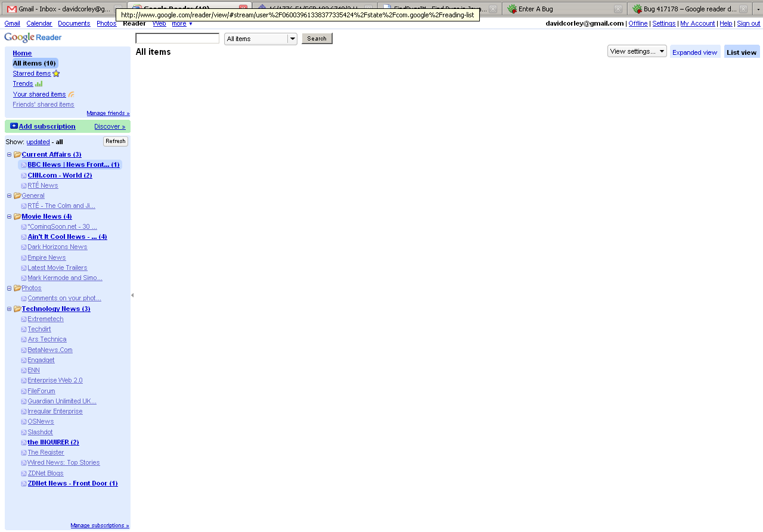Click the star icon beside Starred items
This screenshot has height=532, width=763.
56,74
